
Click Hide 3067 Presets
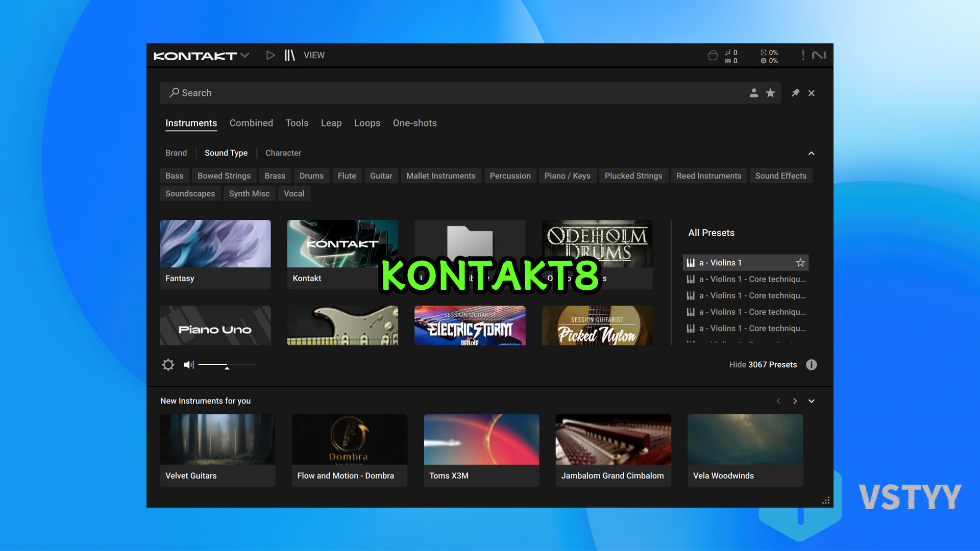[763, 364]
